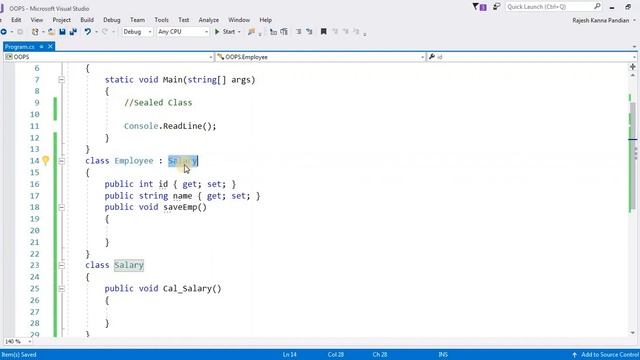The image size is (640, 360).
Task: Click the find-in-files toolbar icon
Action: 251,32
